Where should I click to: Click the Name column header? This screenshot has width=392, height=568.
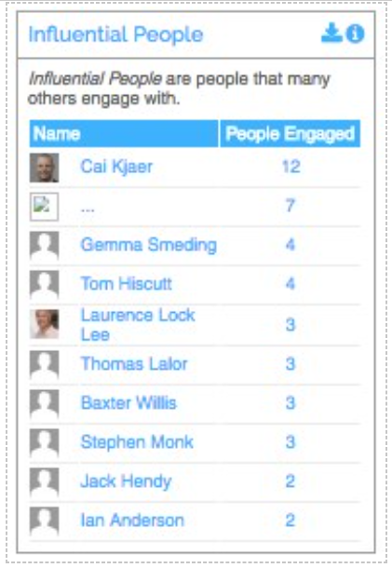pyautogui.click(x=124, y=134)
